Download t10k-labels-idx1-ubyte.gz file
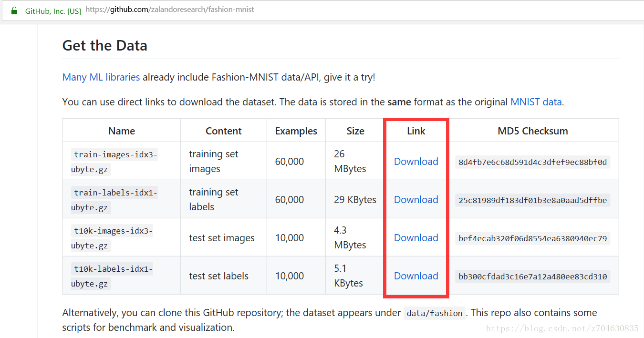This screenshot has width=644, height=338. (416, 276)
